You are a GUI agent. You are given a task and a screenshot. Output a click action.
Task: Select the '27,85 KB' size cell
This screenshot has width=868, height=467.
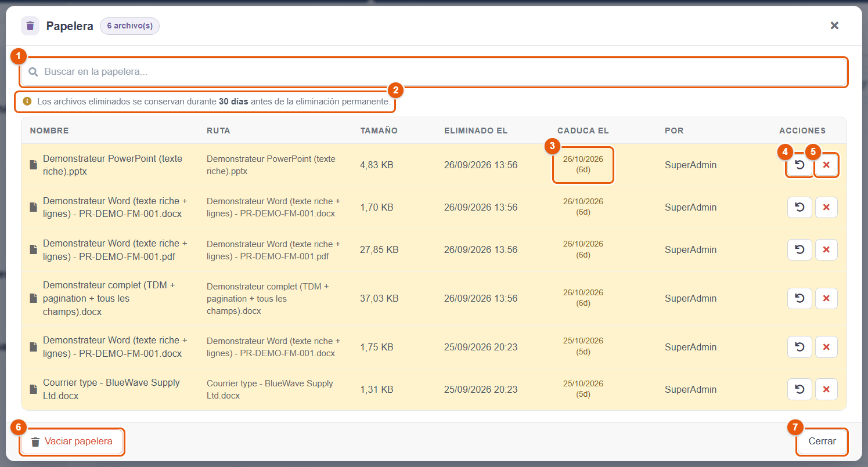pyautogui.click(x=379, y=250)
